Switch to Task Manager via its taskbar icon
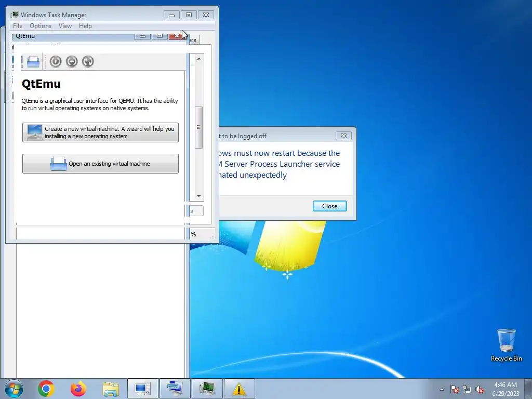The image size is (532, 399). pyautogui.click(x=207, y=389)
